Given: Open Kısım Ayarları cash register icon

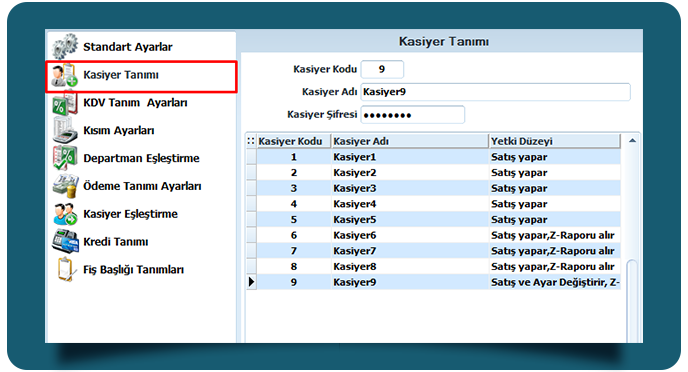Looking at the screenshot, I should click(x=65, y=131).
